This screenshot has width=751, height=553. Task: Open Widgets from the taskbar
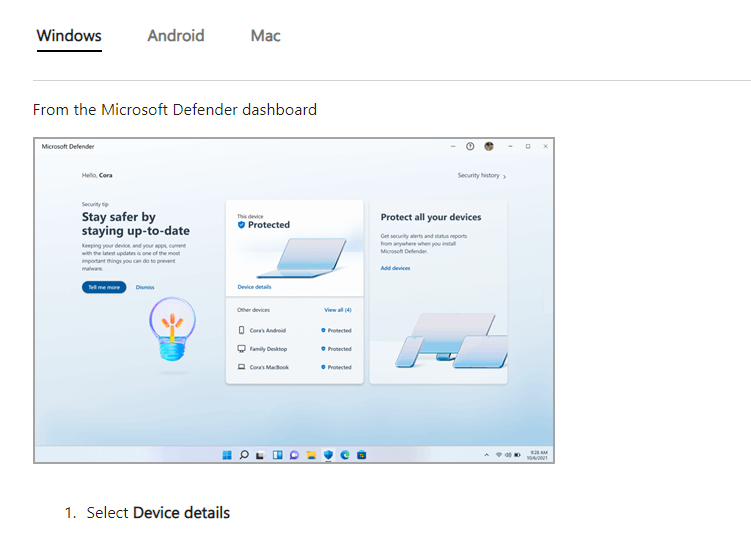click(x=277, y=455)
